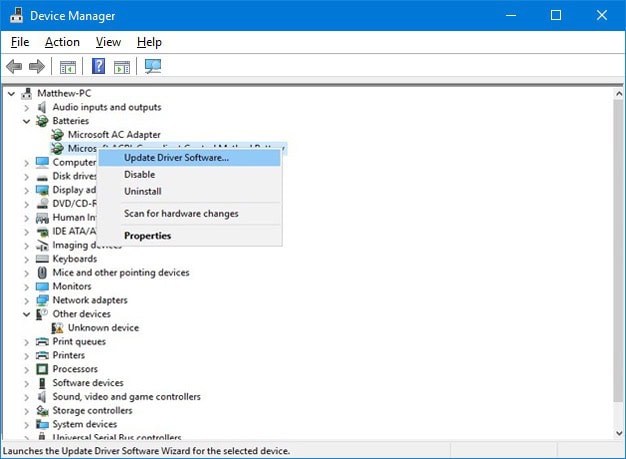
Task: Click the Other devices question mark icon
Action: coord(42,314)
